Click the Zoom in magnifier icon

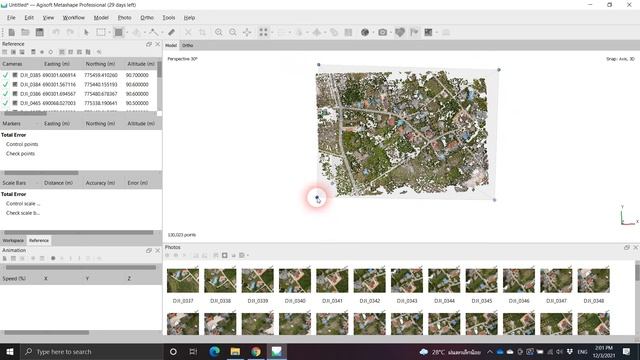pyautogui.click(x=219, y=32)
